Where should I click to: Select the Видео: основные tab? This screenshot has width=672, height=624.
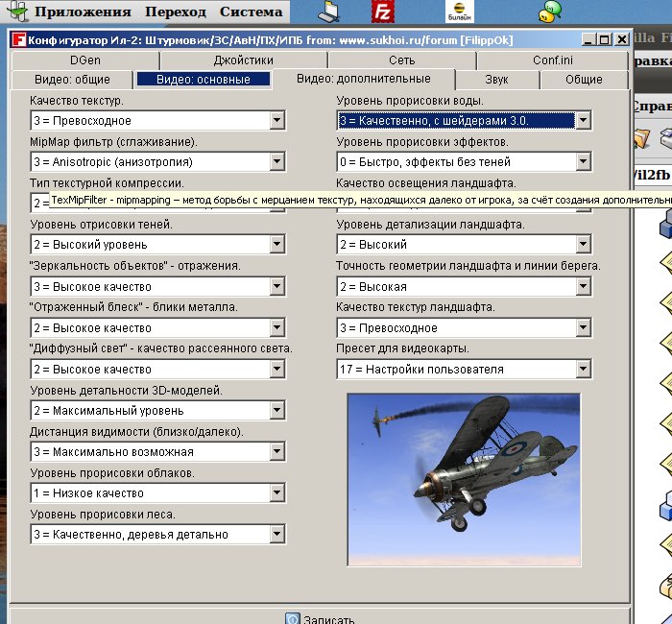[204, 80]
